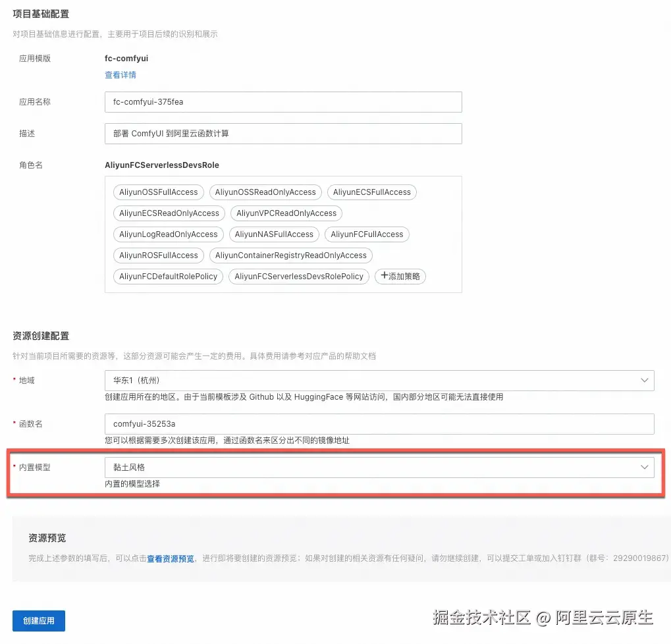Image resolution: width=671 pixels, height=644 pixels.
Task: Select the AliyunFCFullAccess policy tag
Action: [367, 234]
